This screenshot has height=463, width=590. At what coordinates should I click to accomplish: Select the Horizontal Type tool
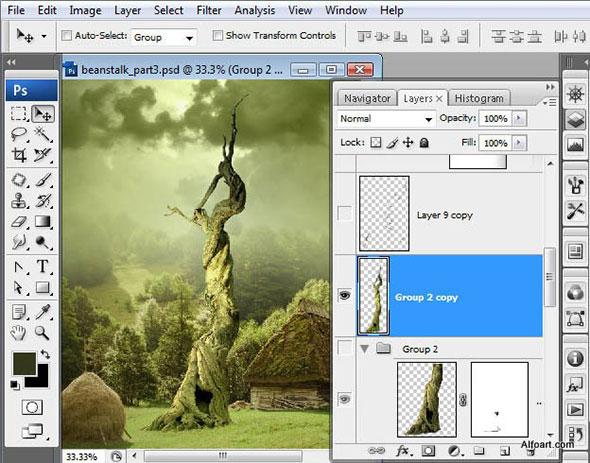click(43, 267)
